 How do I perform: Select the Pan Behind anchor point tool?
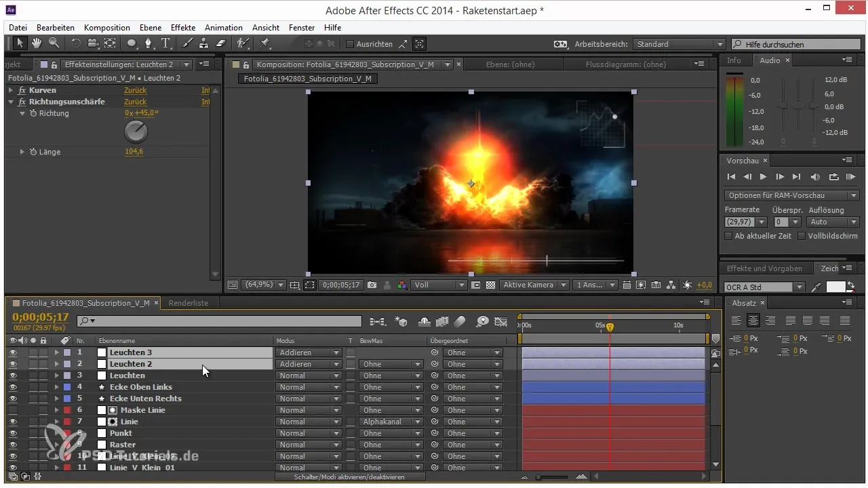coord(110,43)
